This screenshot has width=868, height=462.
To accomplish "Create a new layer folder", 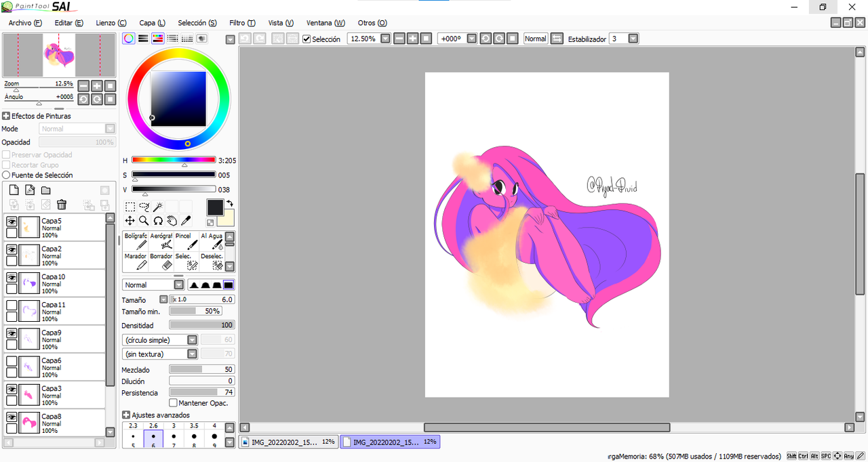I will [x=46, y=190].
